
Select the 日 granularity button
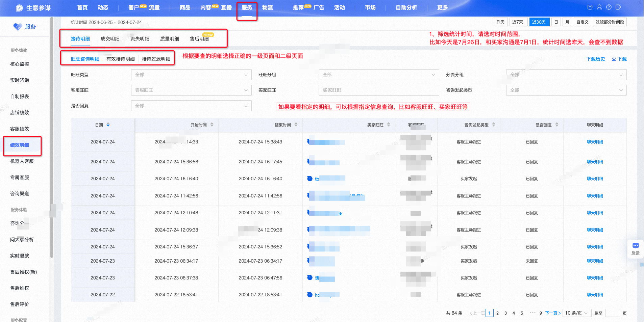(x=556, y=22)
